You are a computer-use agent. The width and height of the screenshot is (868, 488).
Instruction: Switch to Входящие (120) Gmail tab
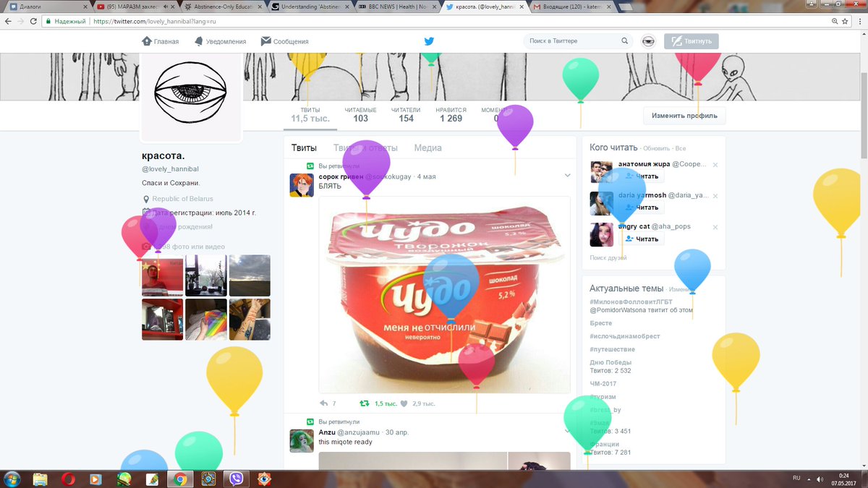coord(571,7)
